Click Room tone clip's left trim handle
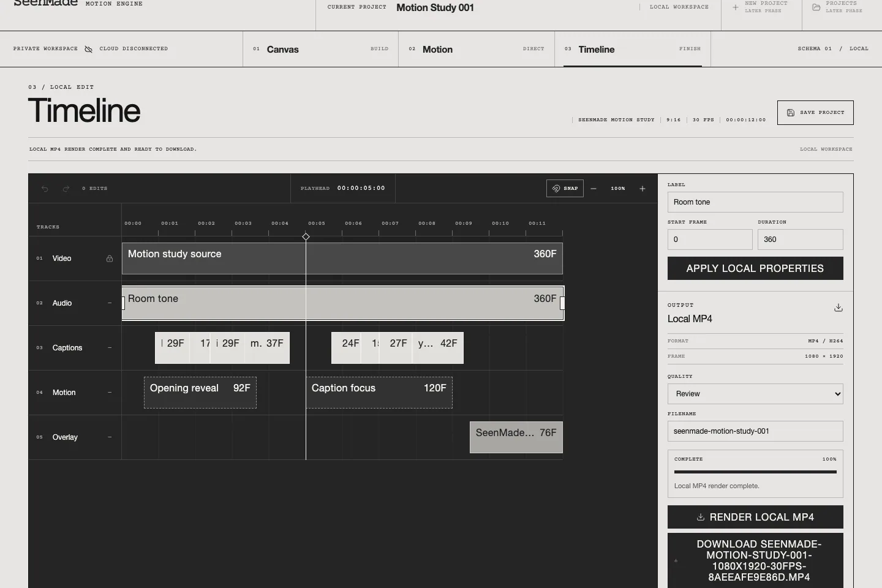 click(x=123, y=303)
